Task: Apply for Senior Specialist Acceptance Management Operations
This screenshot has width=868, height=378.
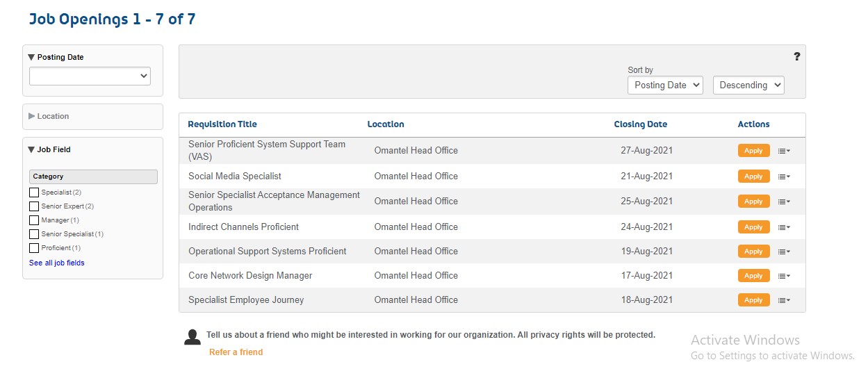Action: [x=753, y=202]
